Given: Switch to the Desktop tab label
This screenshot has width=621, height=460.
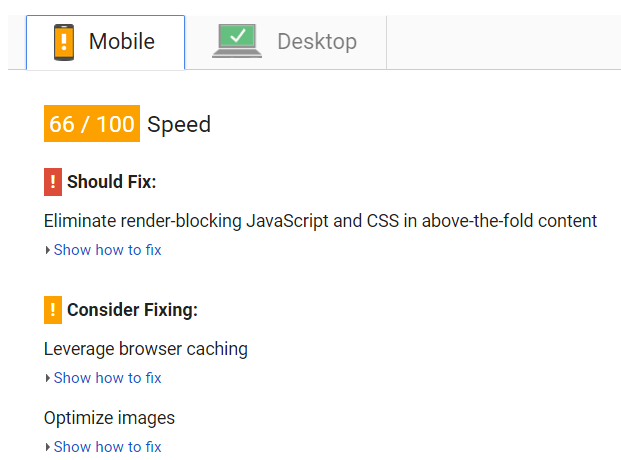Looking at the screenshot, I should [317, 42].
